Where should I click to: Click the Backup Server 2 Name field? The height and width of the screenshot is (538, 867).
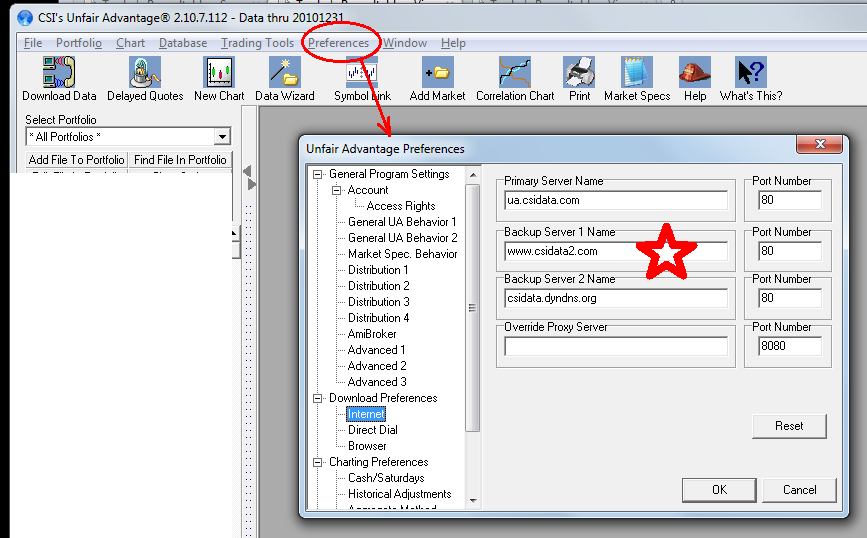pyautogui.click(x=616, y=298)
